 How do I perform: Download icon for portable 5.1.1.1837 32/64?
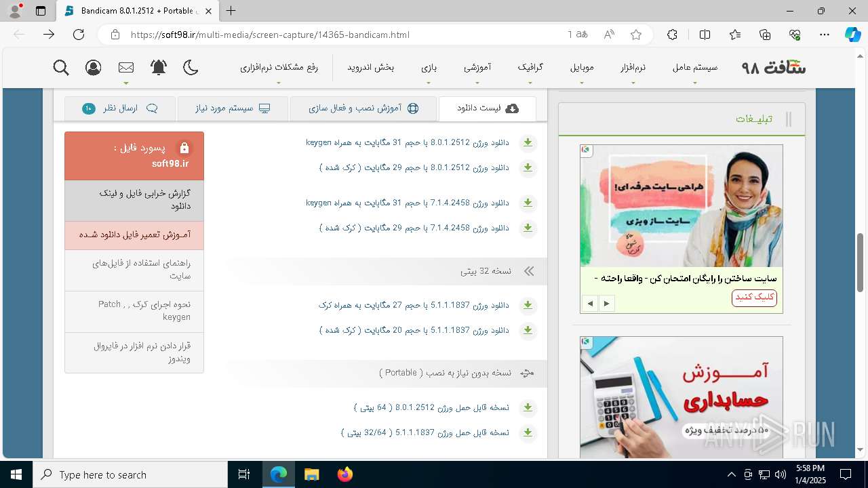pos(528,432)
